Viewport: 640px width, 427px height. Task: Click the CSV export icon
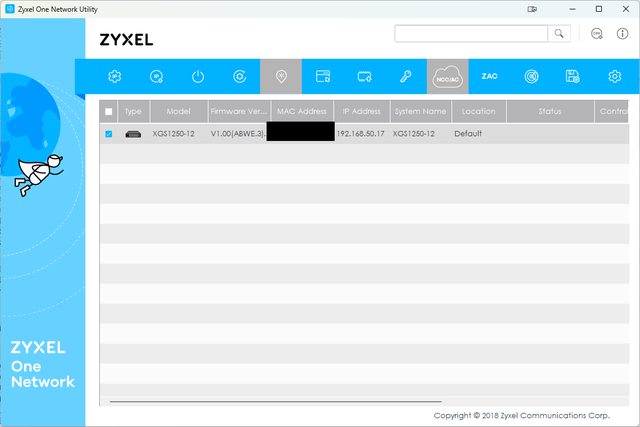pyautogui.click(x=597, y=34)
